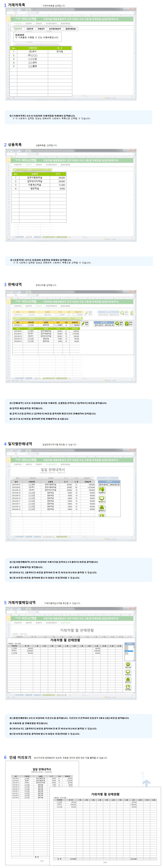The width and height of the screenshot is (163, 868).
Task: Open enlarged 상품목록 navigation tab in first screenshot
Action: click(30, 29)
